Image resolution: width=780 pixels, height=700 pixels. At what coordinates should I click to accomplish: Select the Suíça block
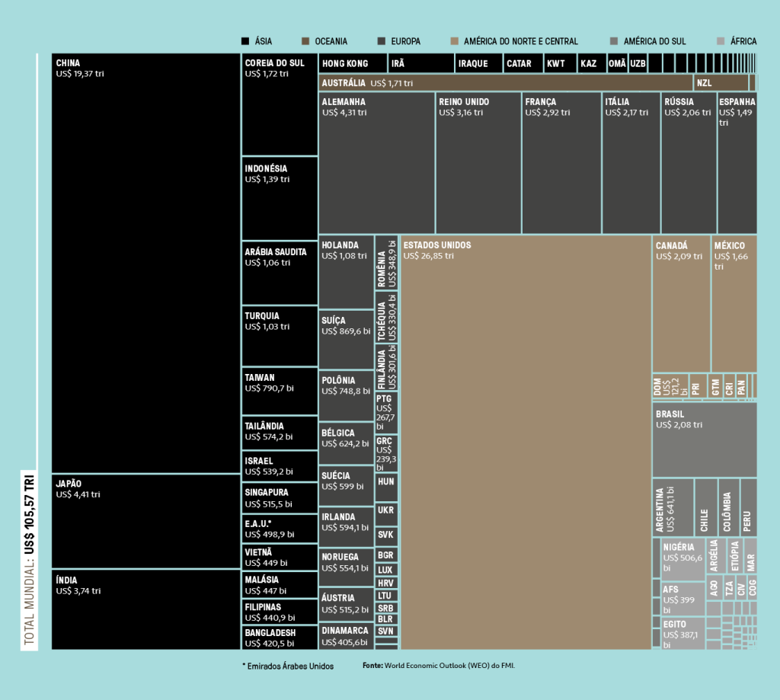[x=346, y=339]
